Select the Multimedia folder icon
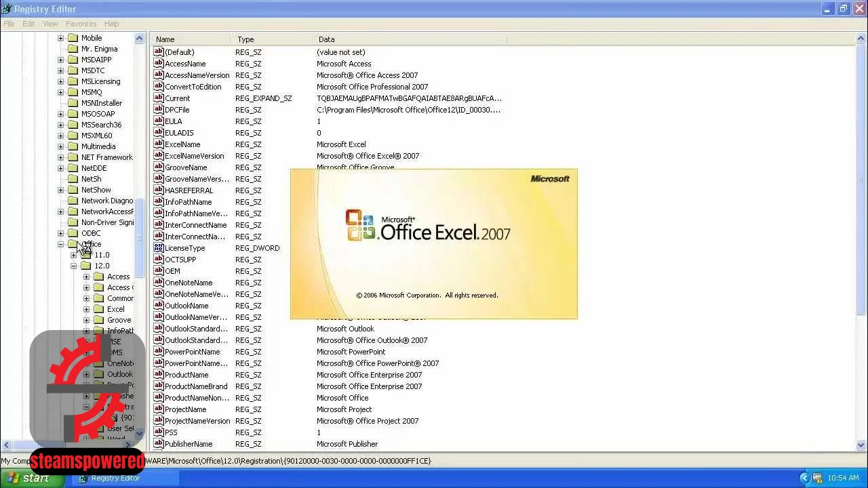 click(x=73, y=146)
